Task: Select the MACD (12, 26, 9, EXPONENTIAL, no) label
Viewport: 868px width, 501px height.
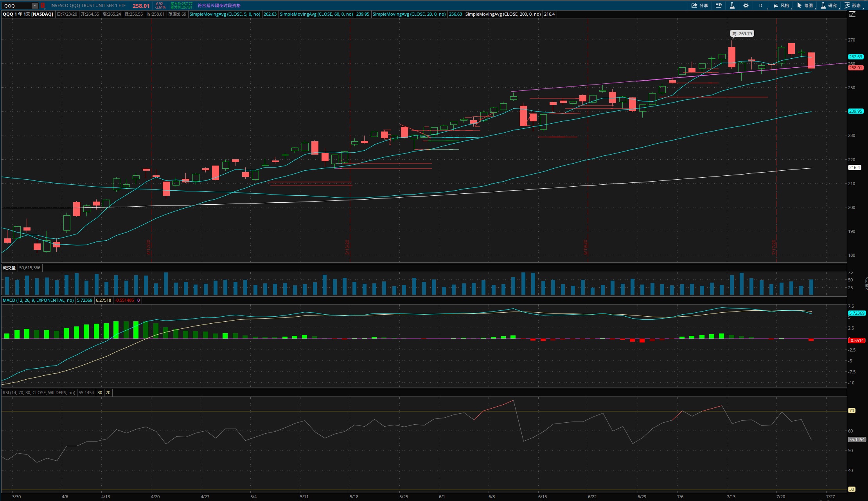Action: coord(38,300)
